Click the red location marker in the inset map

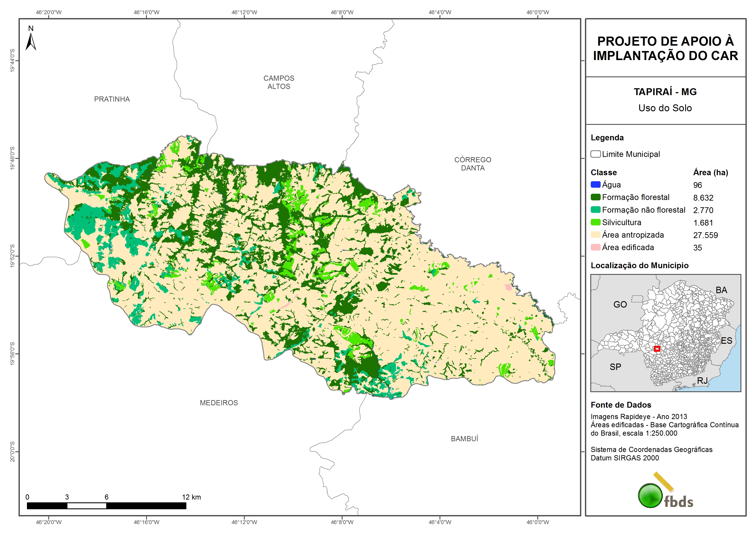(x=657, y=349)
